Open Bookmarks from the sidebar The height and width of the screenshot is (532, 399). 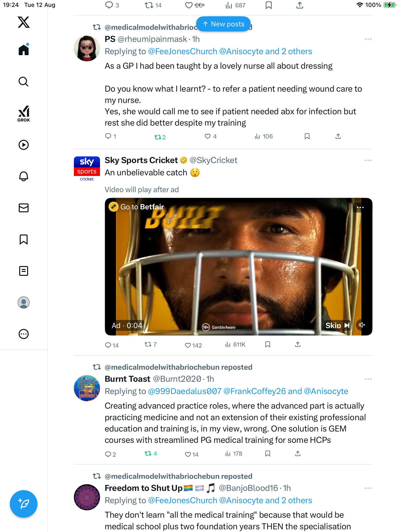point(24,239)
